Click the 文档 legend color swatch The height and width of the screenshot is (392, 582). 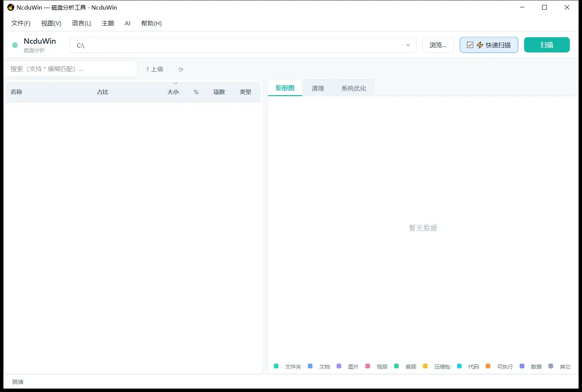pos(310,366)
